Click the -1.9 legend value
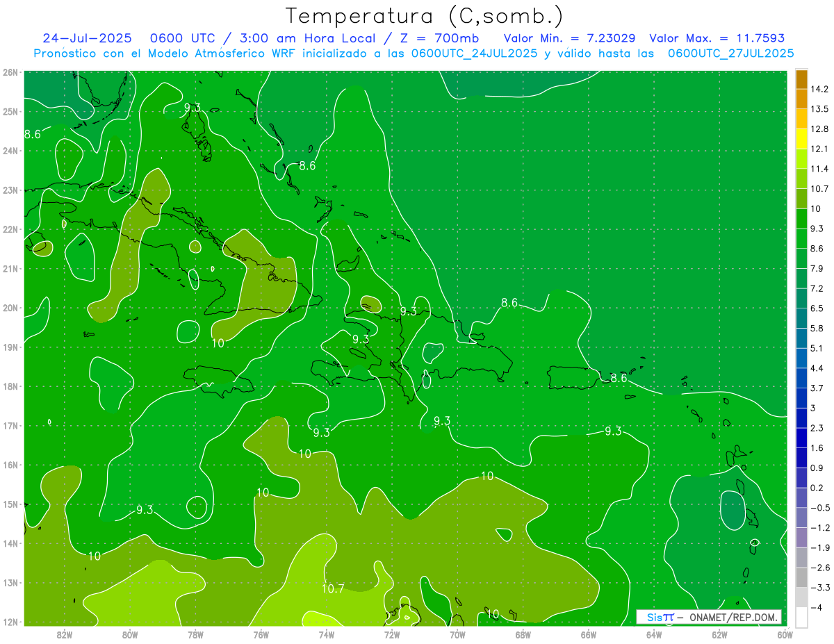 coord(819,547)
